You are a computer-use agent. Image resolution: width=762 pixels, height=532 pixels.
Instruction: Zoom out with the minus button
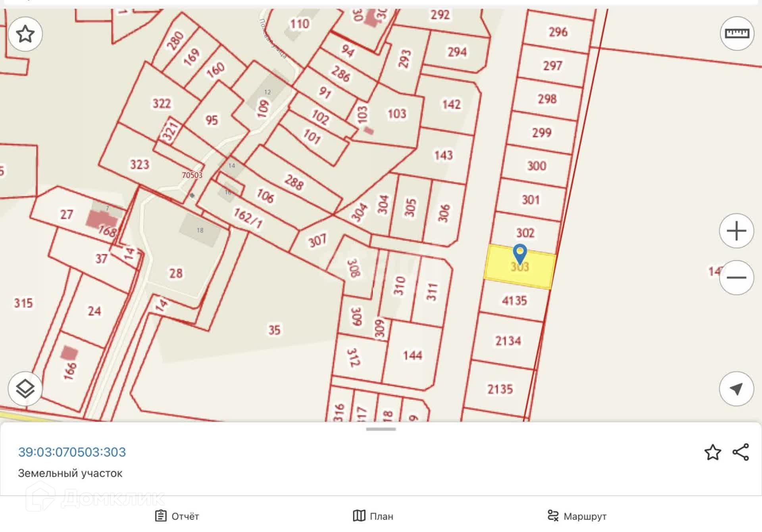click(x=737, y=277)
